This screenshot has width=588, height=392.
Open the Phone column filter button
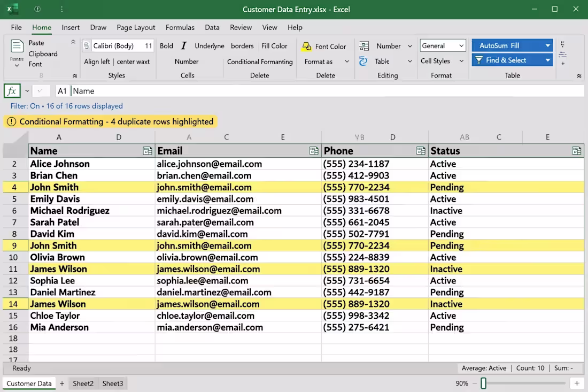(x=421, y=151)
